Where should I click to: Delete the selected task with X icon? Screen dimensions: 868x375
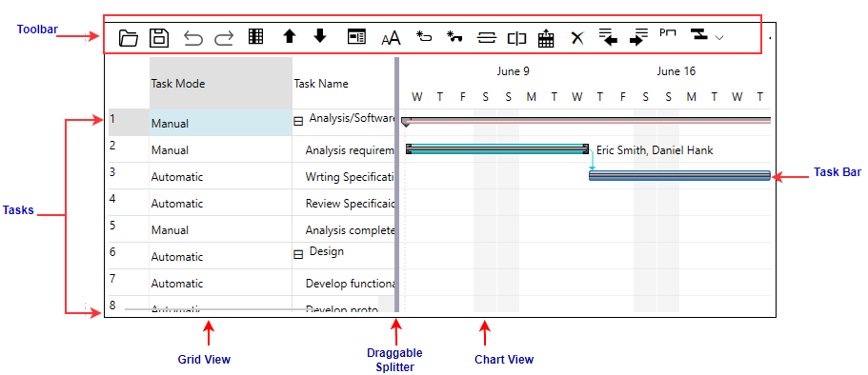click(x=577, y=38)
